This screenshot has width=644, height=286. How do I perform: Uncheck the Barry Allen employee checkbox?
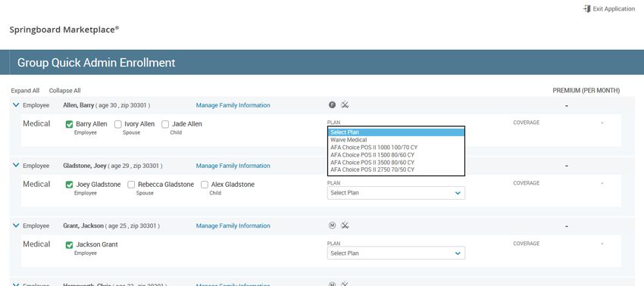70,124
